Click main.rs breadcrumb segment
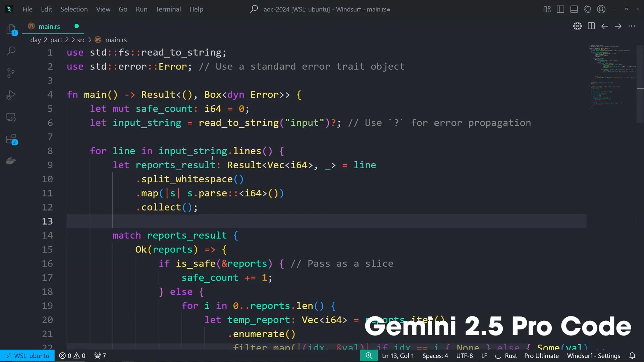 click(x=116, y=40)
